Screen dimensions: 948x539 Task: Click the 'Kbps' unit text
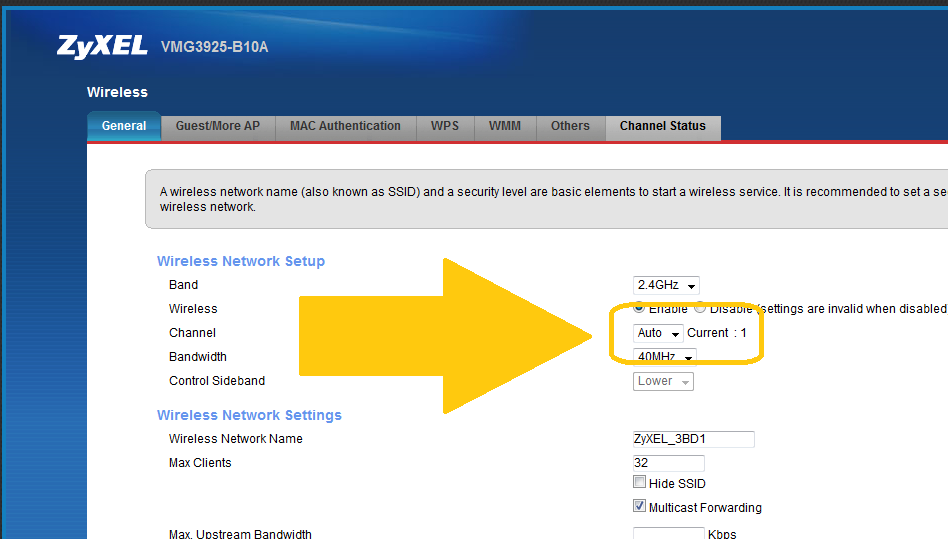[722, 534]
